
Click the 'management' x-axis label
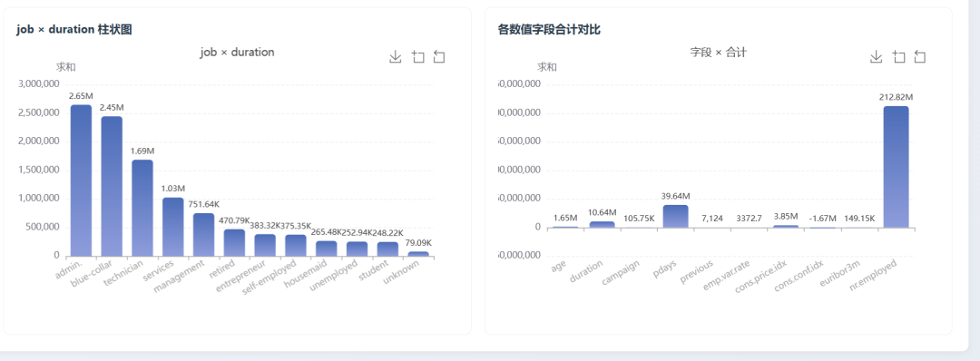click(x=179, y=276)
